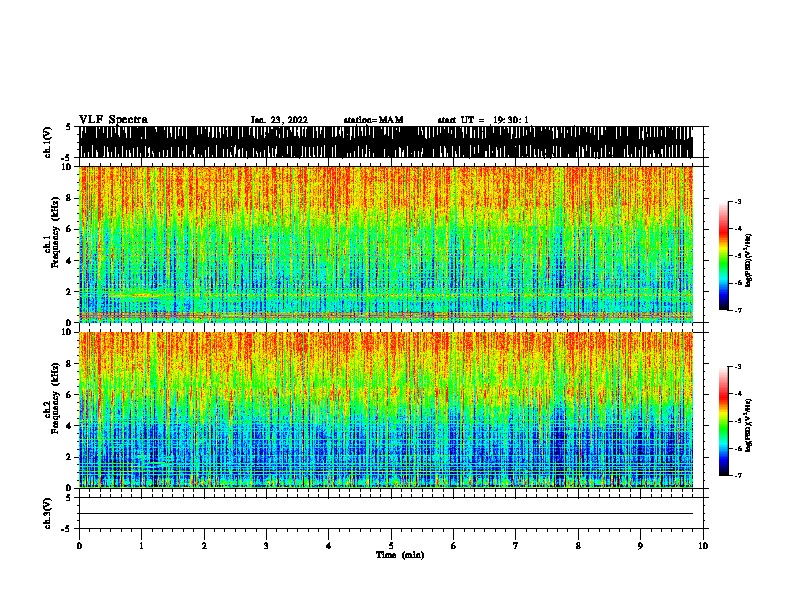Screen dimensions: 792x612
Task: Click time axis tick label "9"
Action: coord(640,545)
